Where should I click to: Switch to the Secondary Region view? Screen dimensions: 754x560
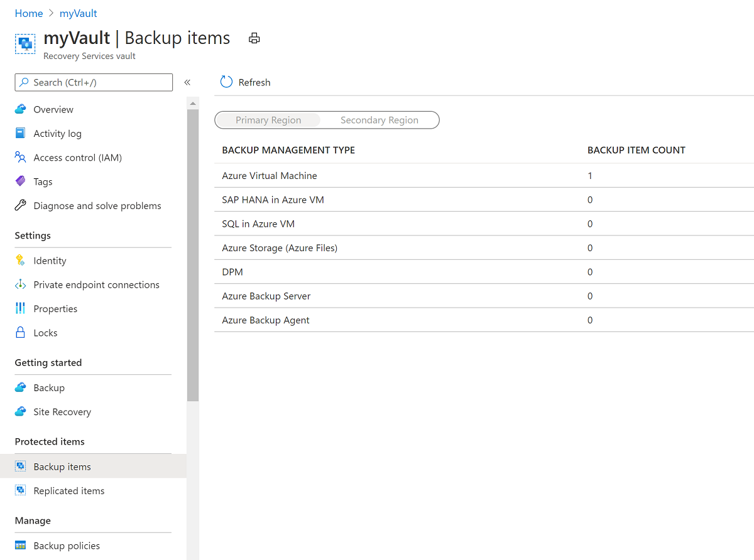[380, 119]
